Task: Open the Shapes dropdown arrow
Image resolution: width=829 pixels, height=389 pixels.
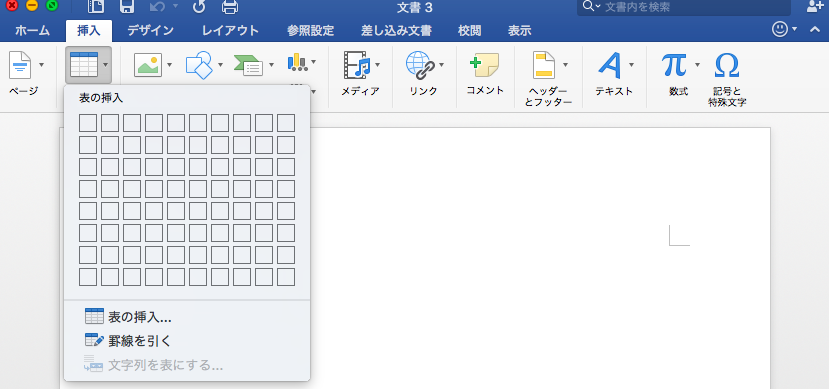Action: (x=220, y=66)
